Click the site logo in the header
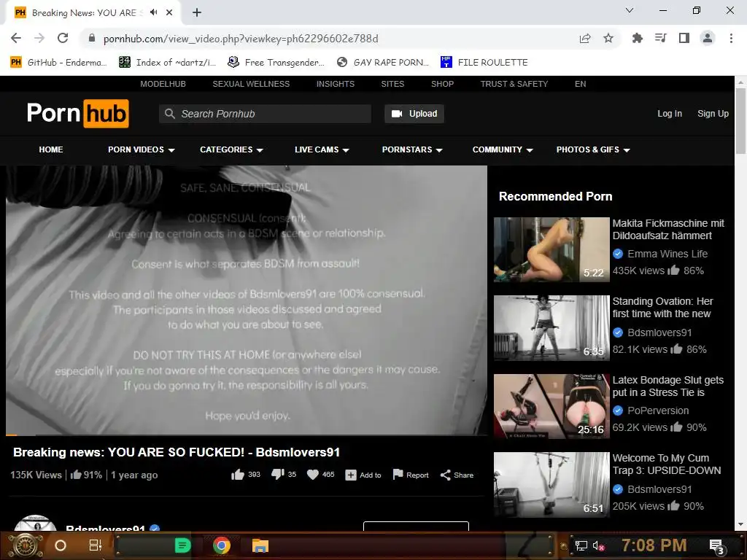 pyautogui.click(x=77, y=113)
